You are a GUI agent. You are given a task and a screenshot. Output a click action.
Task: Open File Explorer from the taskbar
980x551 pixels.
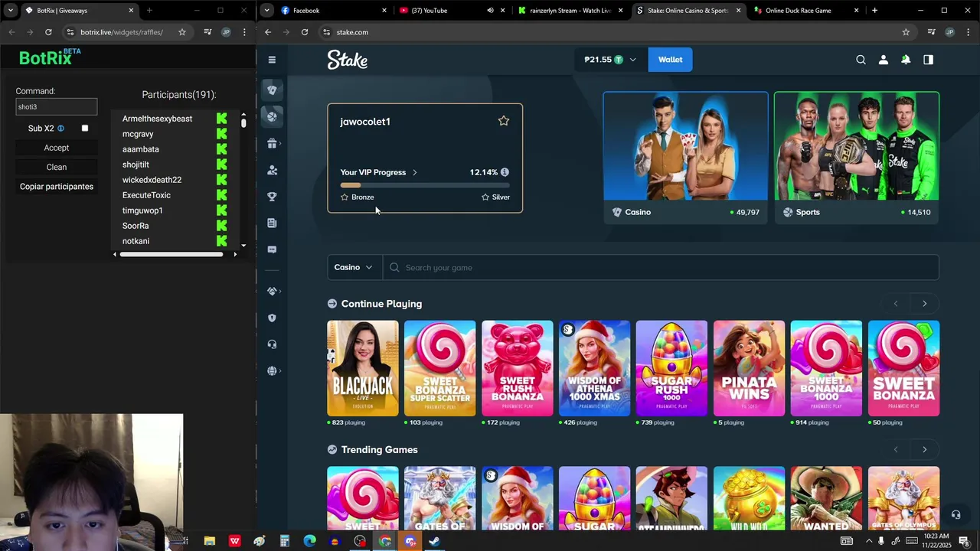tap(209, 541)
